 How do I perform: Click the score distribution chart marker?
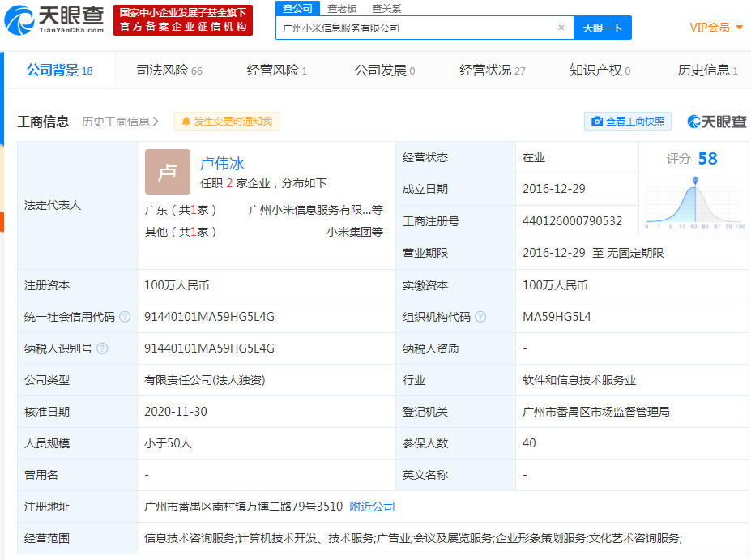[695, 180]
